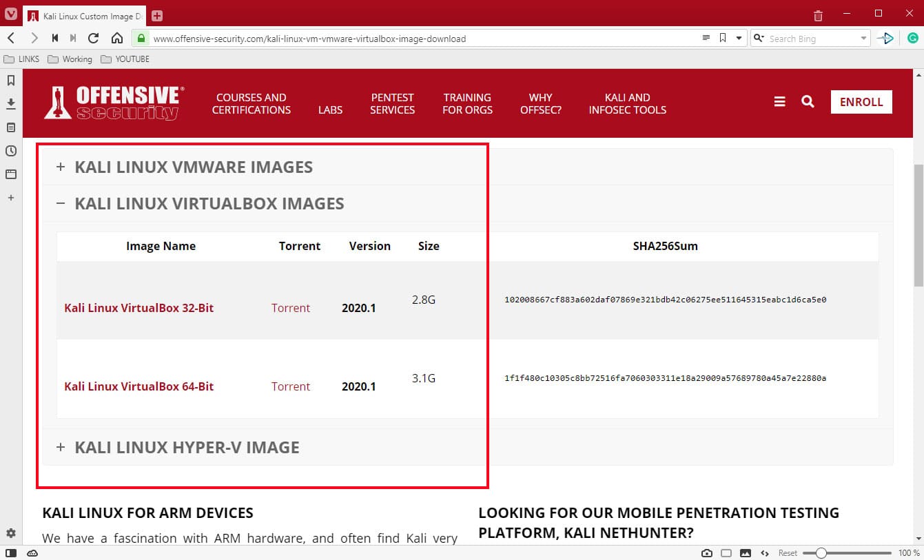This screenshot has width=924, height=560.
Task: Go to the home page
Action: [117, 38]
